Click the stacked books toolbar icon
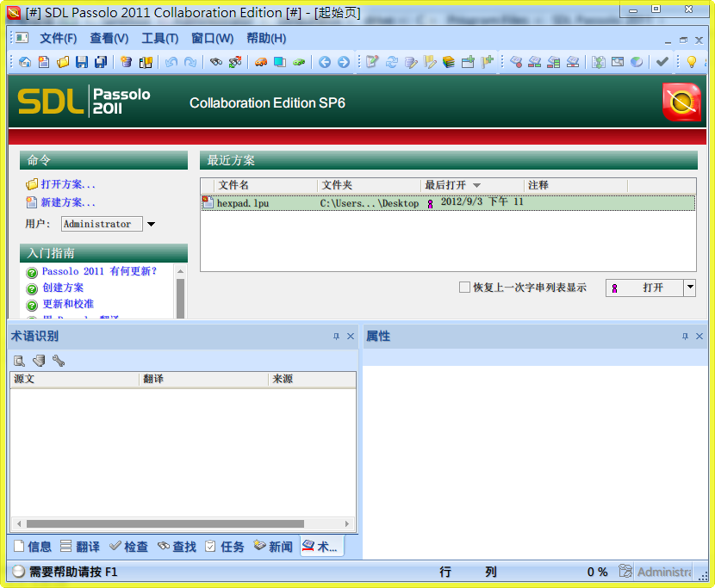 [449, 62]
